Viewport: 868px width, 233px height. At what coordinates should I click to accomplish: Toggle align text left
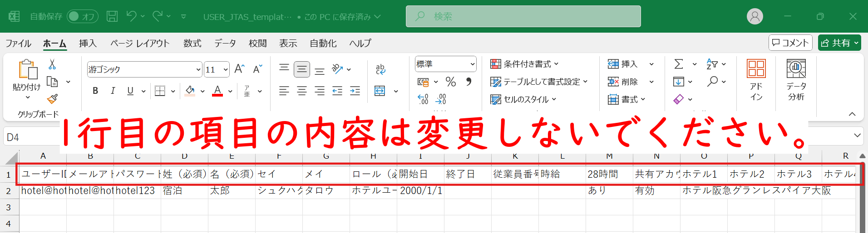(284, 91)
